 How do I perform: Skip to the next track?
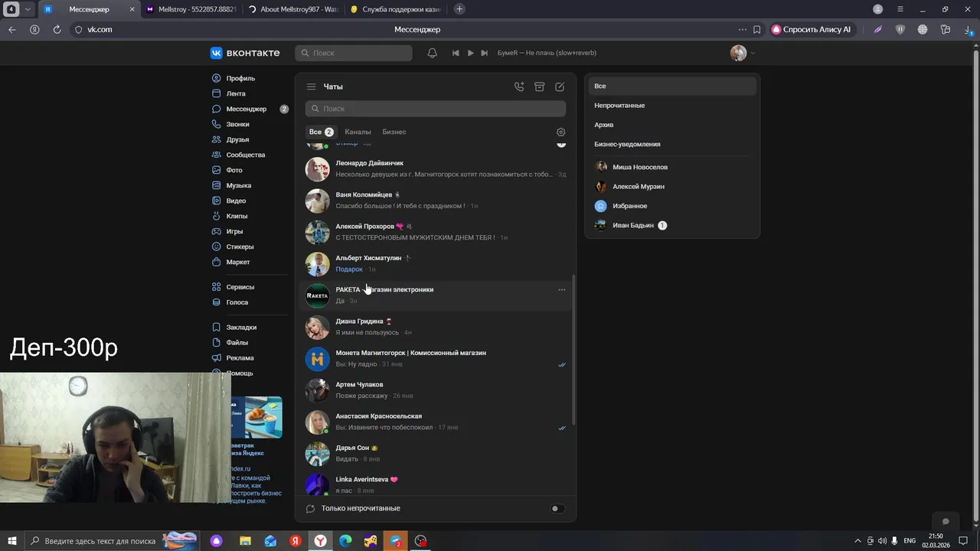click(484, 53)
